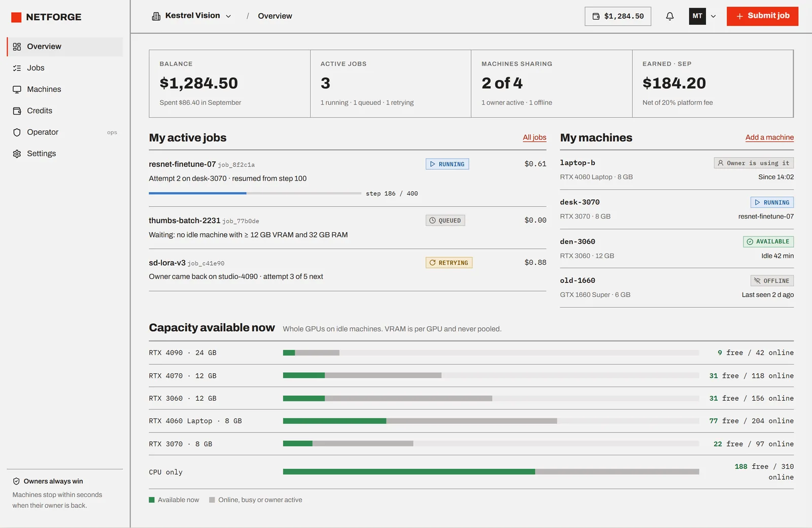
Task: Open the All jobs link
Action: click(x=534, y=137)
